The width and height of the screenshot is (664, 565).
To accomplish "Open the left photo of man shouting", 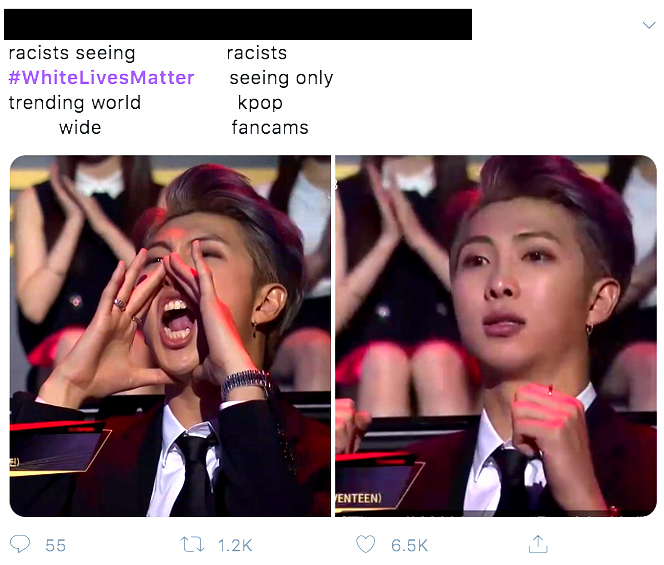I will click(x=170, y=336).
